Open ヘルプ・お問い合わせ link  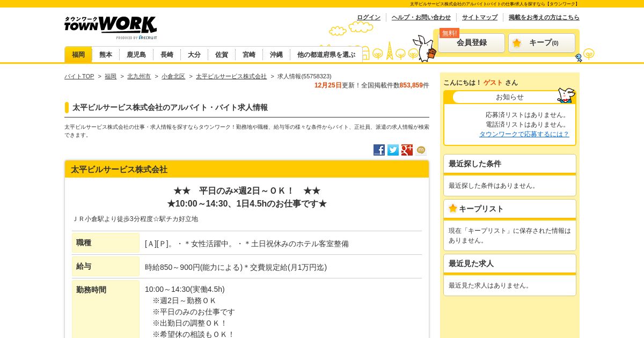[x=421, y=17]
